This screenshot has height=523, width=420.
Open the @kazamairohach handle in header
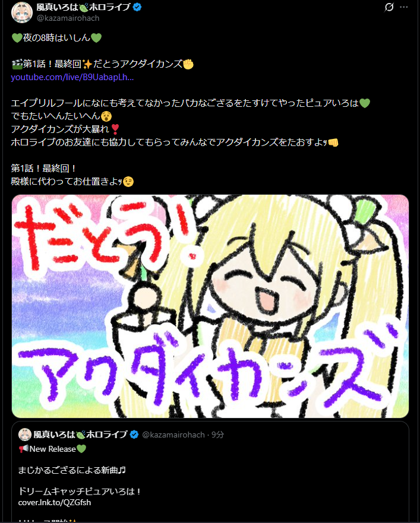tap(68, 18)
